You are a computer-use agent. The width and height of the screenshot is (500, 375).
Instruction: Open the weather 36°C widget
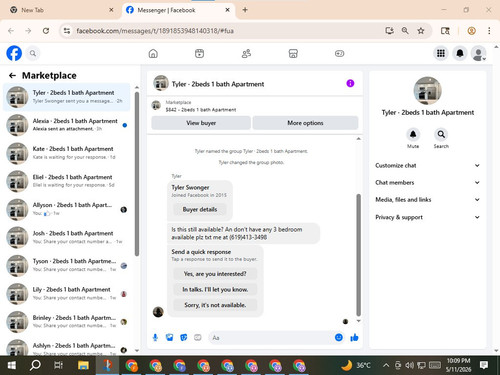[x=356, y=365]
